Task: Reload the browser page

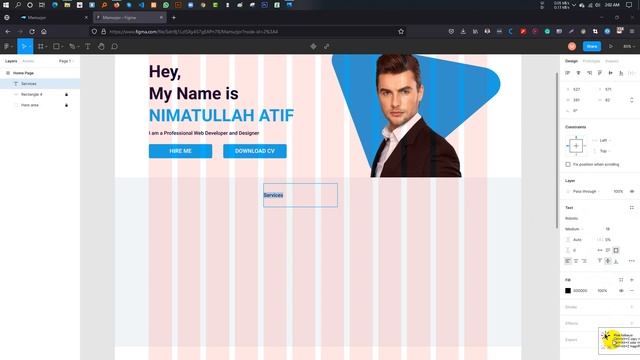Action: [32, 31]
